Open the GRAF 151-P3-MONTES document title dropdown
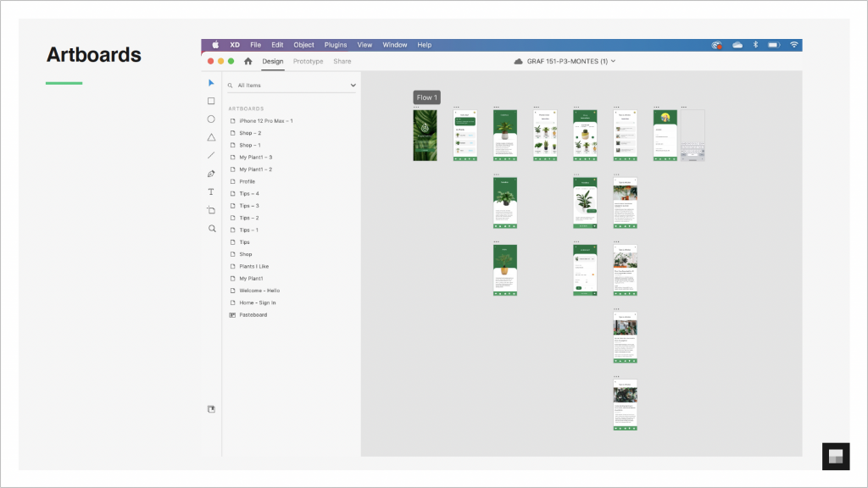The image size is (868, 488). (565, 61)
